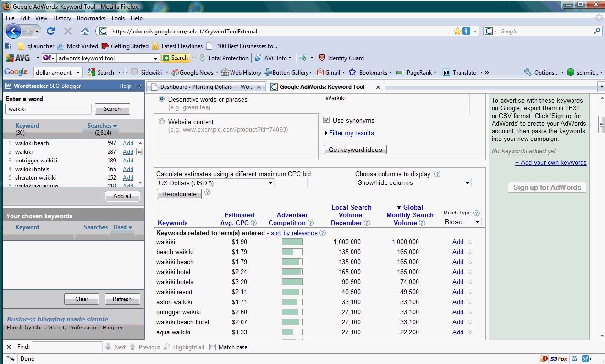Open the Tools menu
The image size is (605, 364).
[118, 18]
